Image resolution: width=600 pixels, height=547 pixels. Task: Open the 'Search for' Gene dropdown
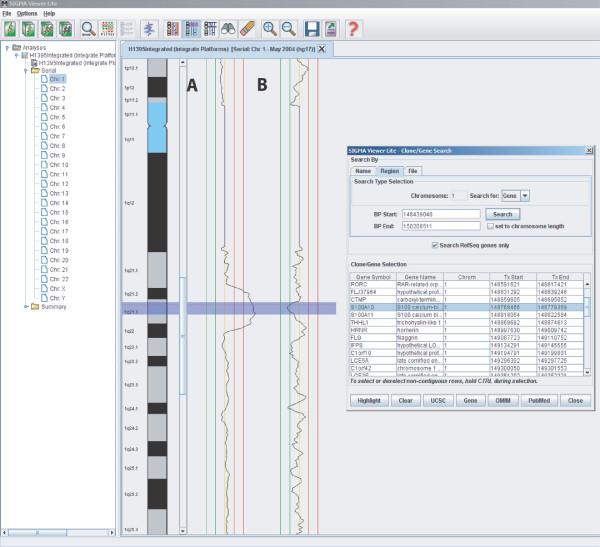pyautogui.click(x=525, y=196)
